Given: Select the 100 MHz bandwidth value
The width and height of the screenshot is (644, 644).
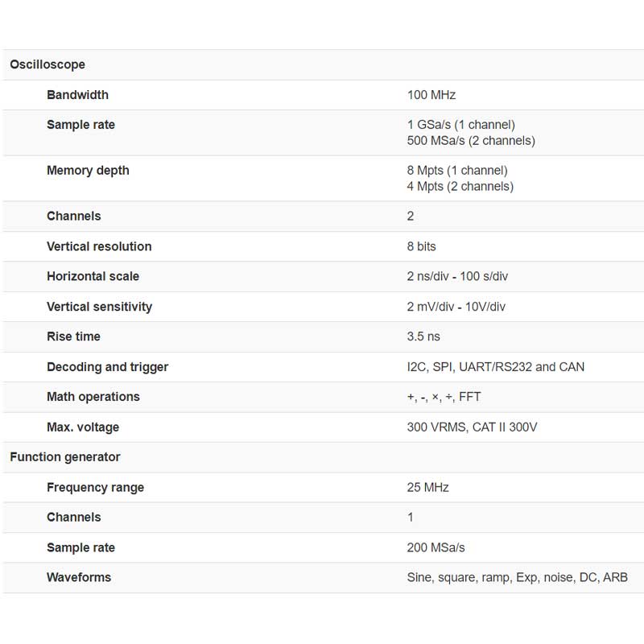Looking at the screenshot, I should (x=431, y=95).
